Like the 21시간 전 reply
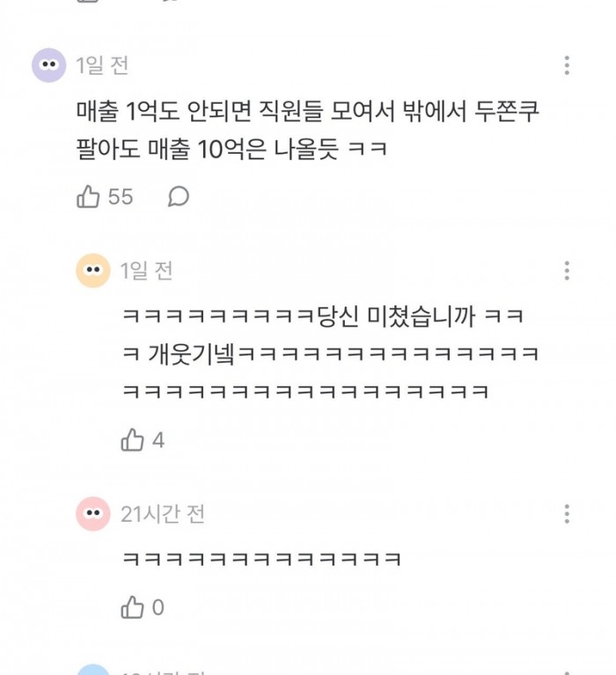This screenshot has height=675, width=616. (x=132, y=607)
